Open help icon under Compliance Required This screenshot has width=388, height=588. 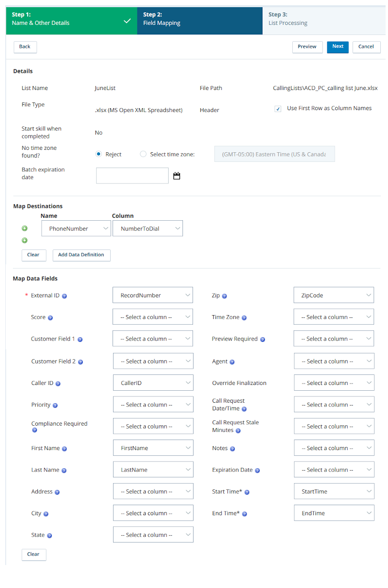click(x=34, y=430)
